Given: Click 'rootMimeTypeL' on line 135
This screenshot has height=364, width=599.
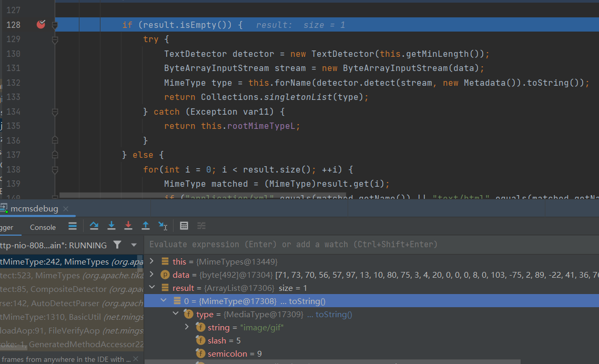Looking at the screenshot, I should pyautogui.click(x=261, y=126).
